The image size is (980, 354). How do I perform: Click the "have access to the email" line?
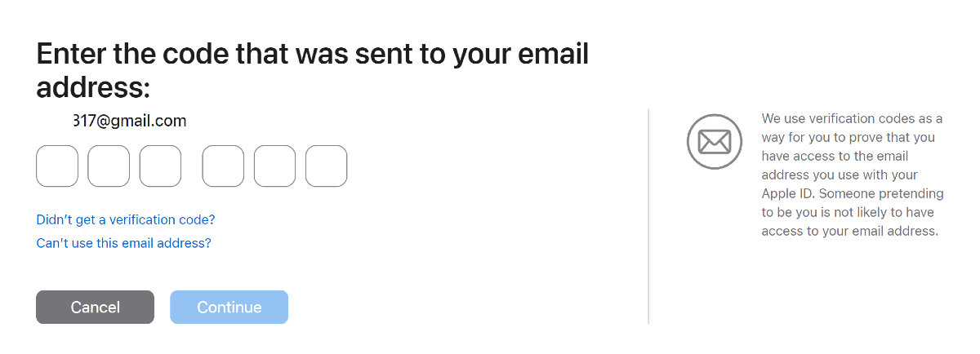click(835, 156)
